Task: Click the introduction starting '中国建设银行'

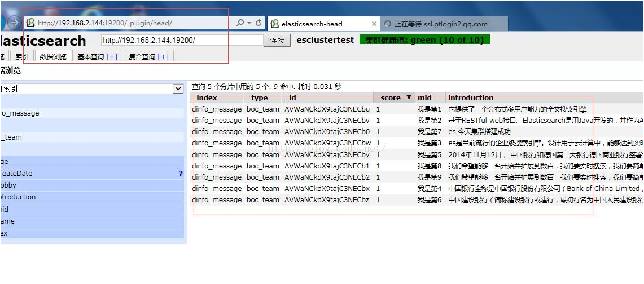Action: pos(545,200)
